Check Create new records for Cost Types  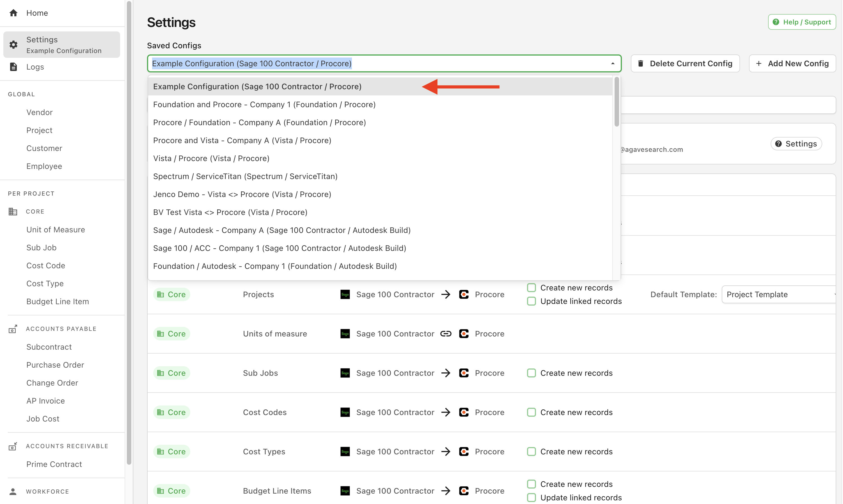(532, 452)
